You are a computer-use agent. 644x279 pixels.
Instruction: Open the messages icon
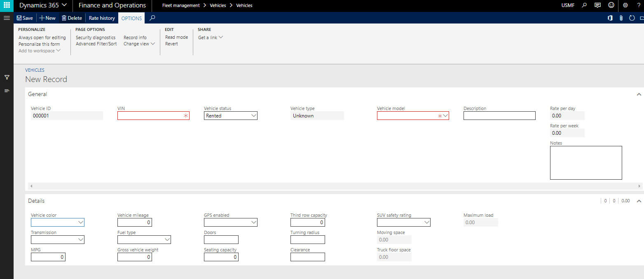[x=597, y=5]
